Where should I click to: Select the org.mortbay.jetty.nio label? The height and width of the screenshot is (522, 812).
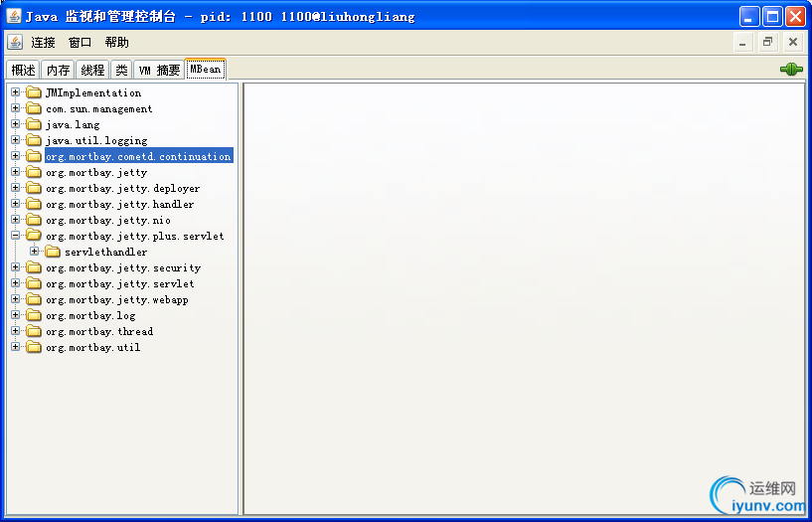pos(108,220)
